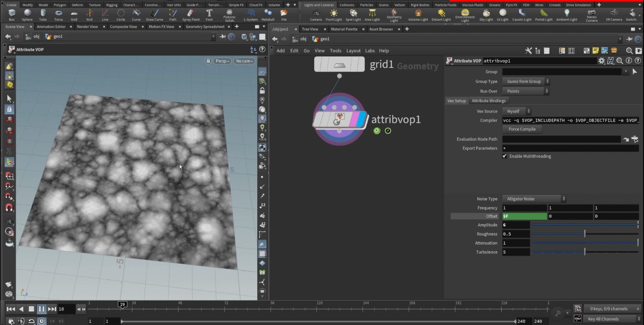This screenshot has width=644, height=325.
Task: Choose the L-System shelf tool
Action: (x=251, y=15)
